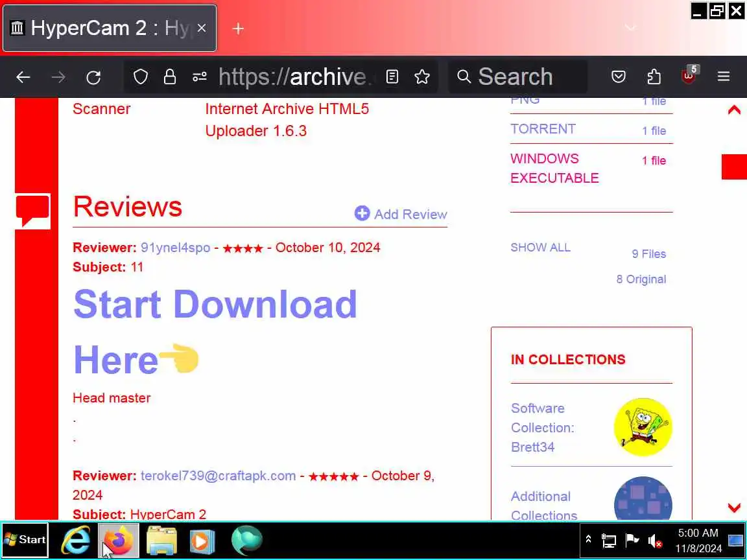This screenshot has width=747, height=560.
Task: Open the tracking protection shield icon
Action: pos(141,76)
